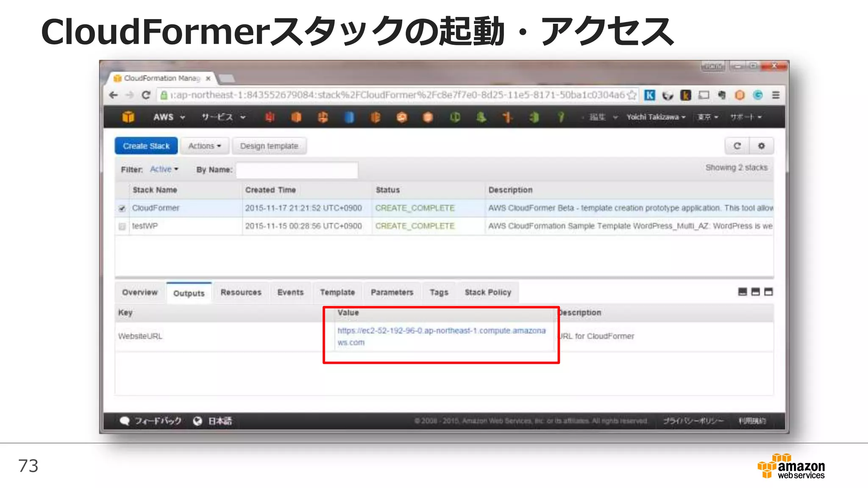Click the By Name filter field
Viewport: 868px width, 488px height.
[x=297, y=170]
